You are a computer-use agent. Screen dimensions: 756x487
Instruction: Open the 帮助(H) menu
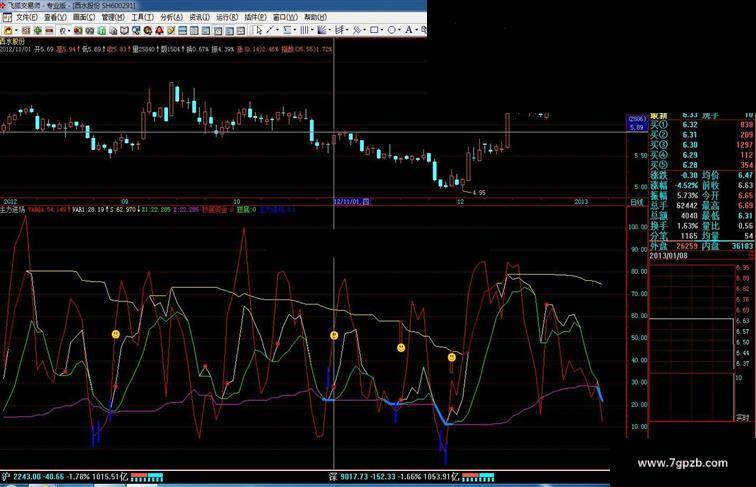click(315, 17)
